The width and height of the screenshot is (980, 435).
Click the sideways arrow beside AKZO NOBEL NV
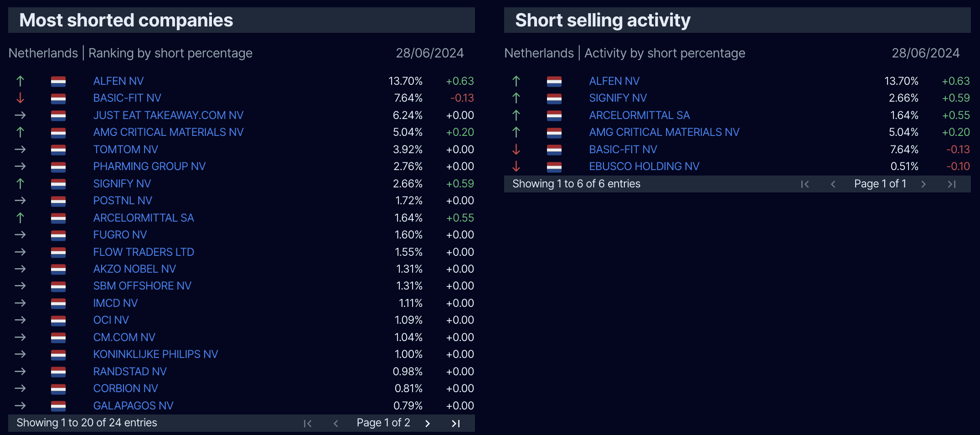point(20,269)
